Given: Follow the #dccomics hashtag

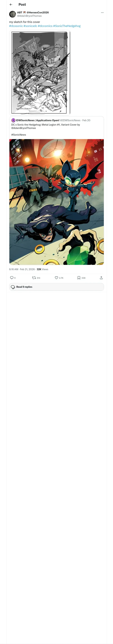Looking at the screenshot, I should click(x=45, y=26).
